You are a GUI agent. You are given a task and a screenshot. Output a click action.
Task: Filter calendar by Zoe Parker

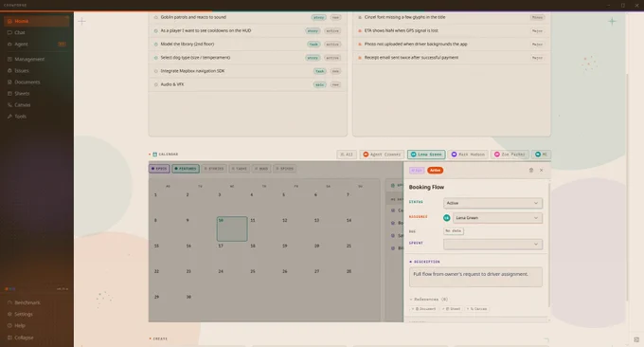510,155
